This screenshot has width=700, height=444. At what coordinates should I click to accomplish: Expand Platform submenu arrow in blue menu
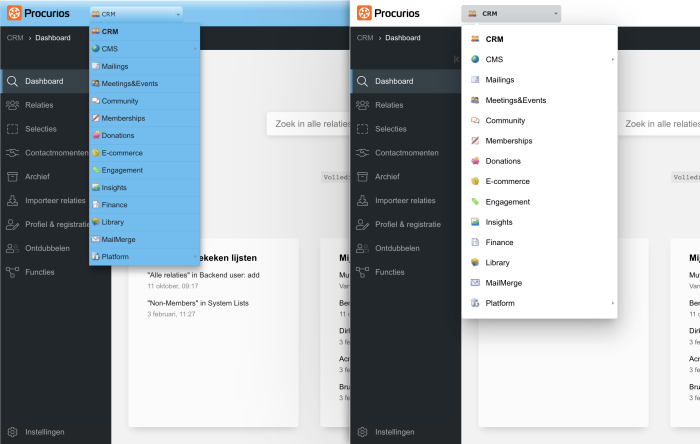pyautogui.click(x=195, y=257)
